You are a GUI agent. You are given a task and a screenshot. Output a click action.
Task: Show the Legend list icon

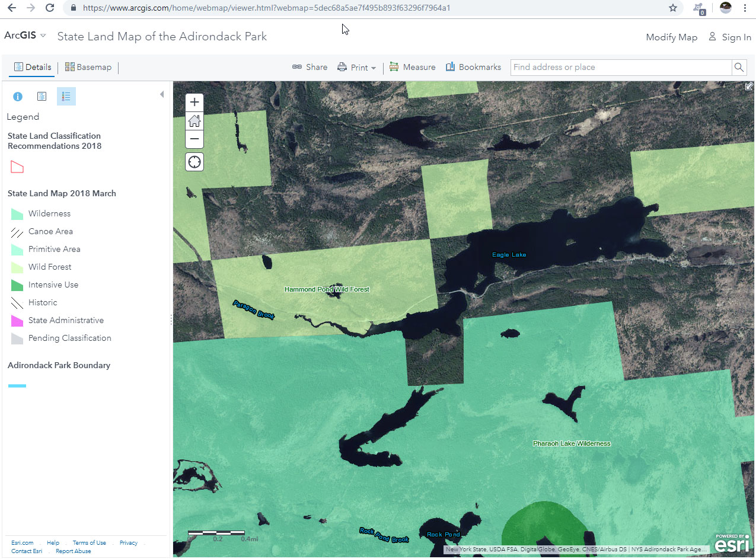[66, 96]
